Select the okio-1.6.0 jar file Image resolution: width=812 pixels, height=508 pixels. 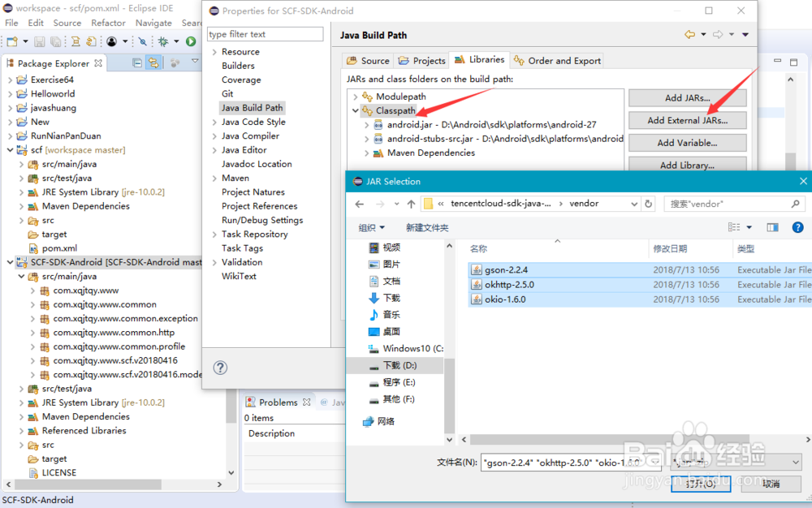(x=505, y=299)
